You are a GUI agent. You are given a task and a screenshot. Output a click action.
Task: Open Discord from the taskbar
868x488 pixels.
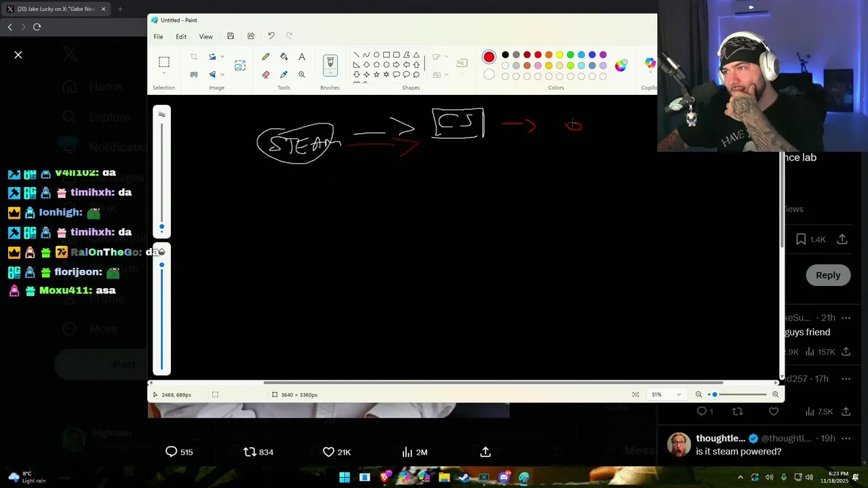click(x=504, y=477)
